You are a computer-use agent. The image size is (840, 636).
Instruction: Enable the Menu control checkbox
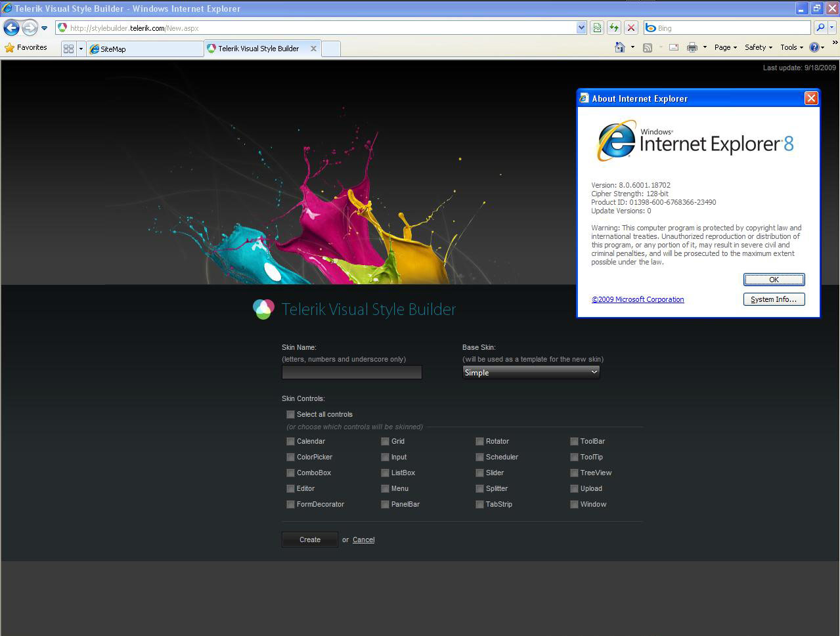385,488
